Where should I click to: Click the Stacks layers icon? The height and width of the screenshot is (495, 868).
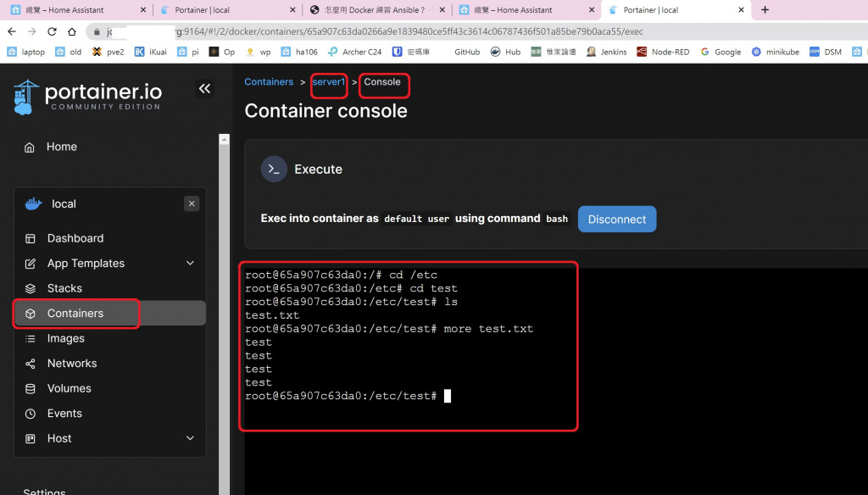point(31,288)
